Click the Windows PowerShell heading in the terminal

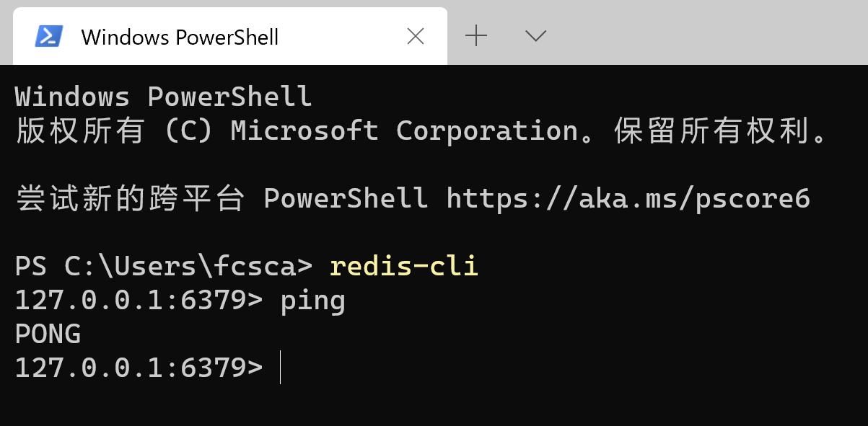pyautogui.click(x=163, y=97)
